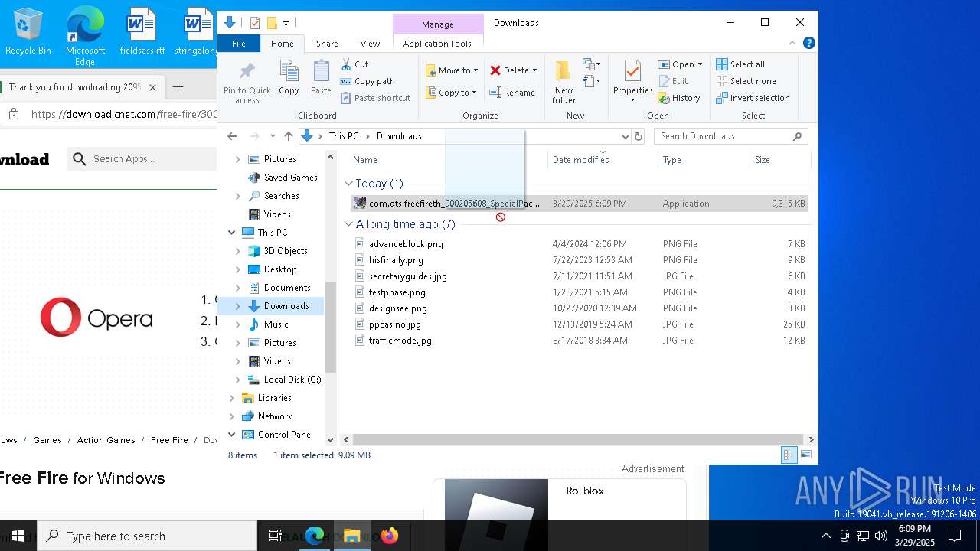Click Invert selection
980x551 pixels.
click(x=753, y=98)
